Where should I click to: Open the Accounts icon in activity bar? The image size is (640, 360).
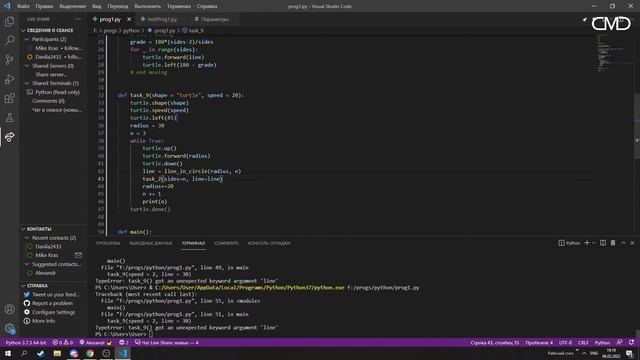pyautogui.click(x=9, y=309)
